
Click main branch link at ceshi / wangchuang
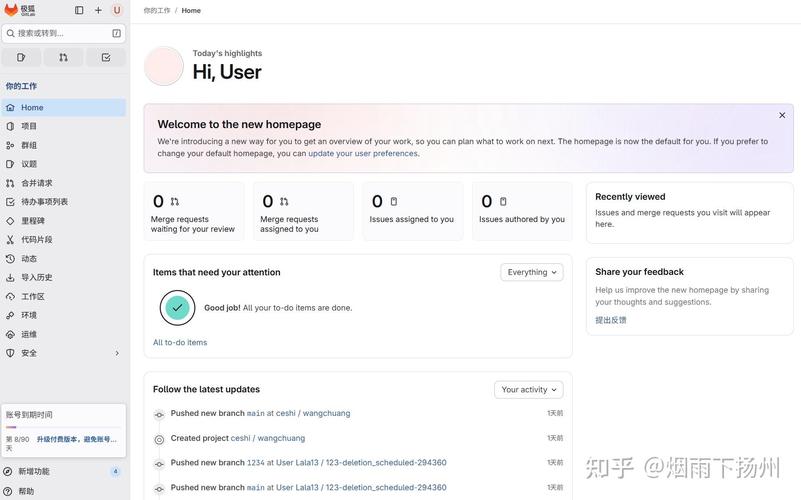255,413
